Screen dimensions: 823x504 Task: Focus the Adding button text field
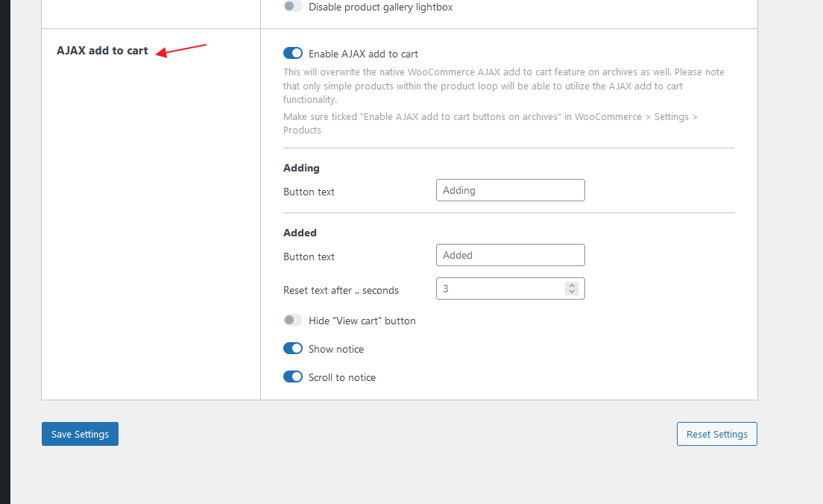pos(510,190)
